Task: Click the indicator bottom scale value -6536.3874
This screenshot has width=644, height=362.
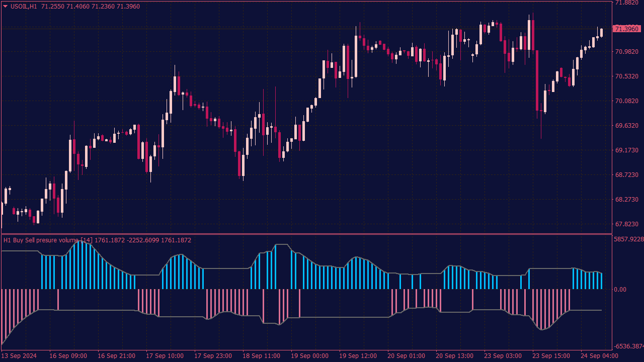Action: click(629, 346)
